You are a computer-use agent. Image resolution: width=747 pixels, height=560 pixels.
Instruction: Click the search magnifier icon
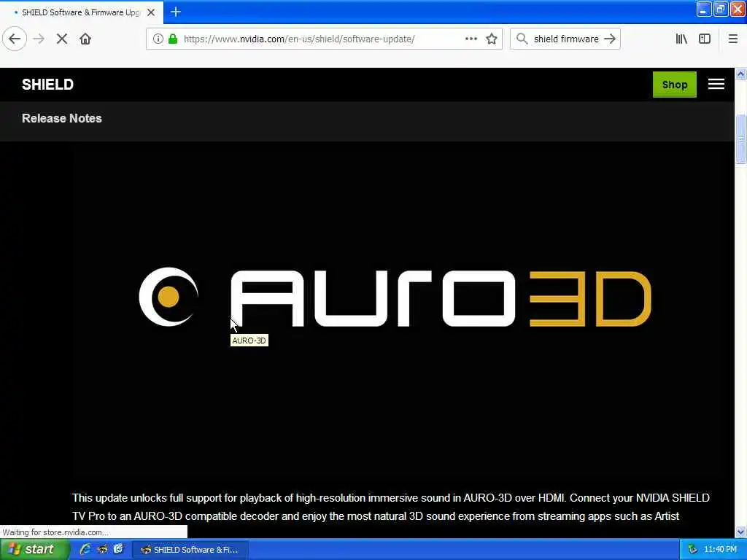coord(522,39)
